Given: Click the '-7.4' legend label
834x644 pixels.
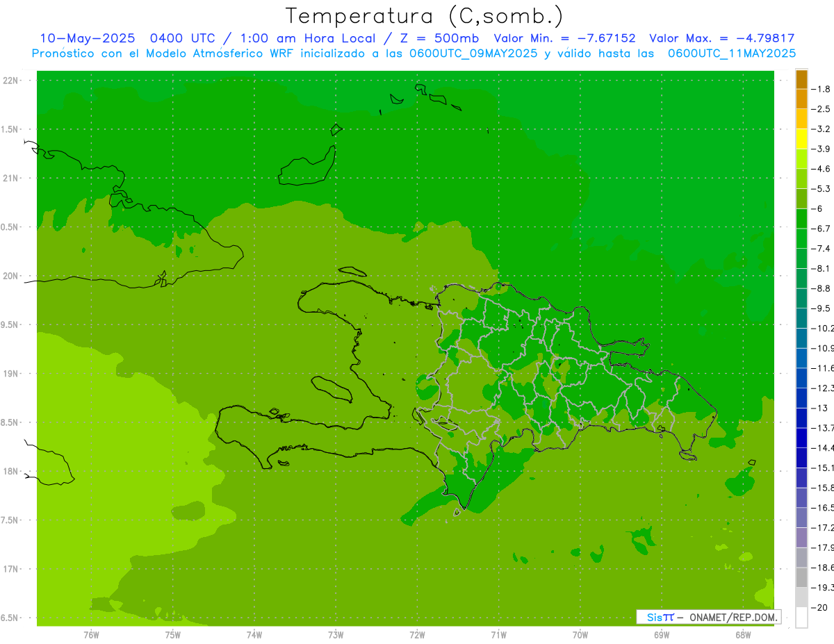Looking at the screenshot, I should tap(822, 249).
